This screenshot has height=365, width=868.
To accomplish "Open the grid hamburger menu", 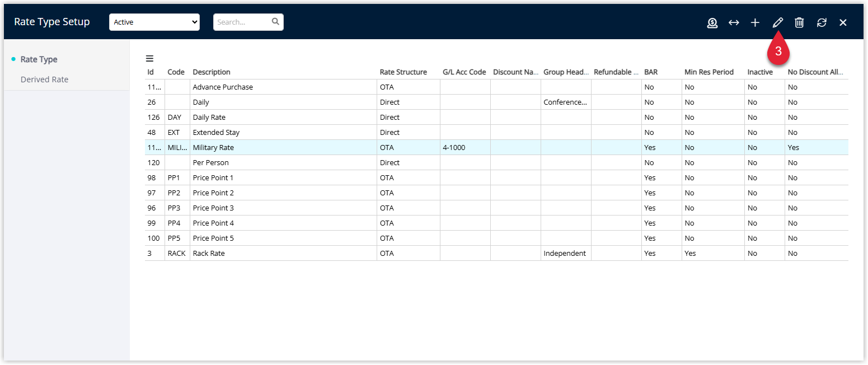I will pos(149,58).
